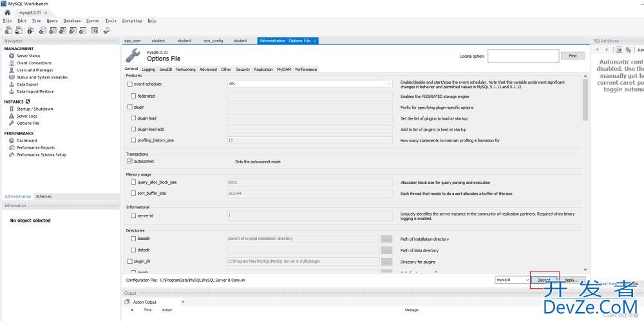
Task: Click the Apply... button
Action: [x=572, y=280]
